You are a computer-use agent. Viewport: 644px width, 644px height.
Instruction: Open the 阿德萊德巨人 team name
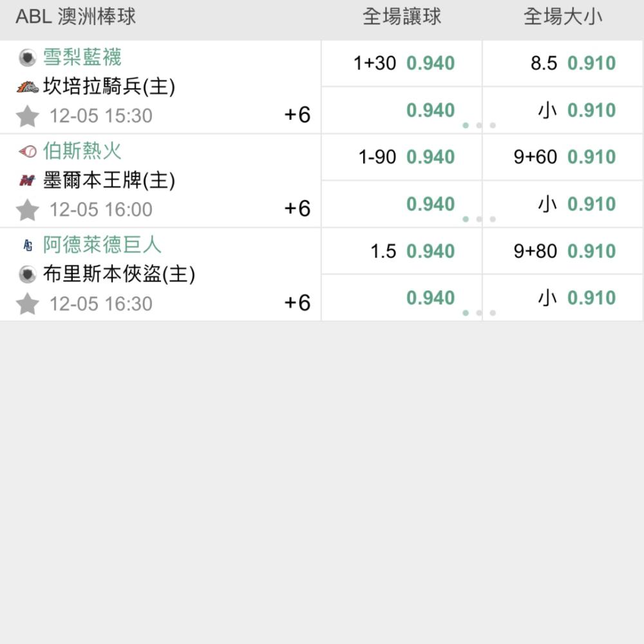tap(102, 245)
